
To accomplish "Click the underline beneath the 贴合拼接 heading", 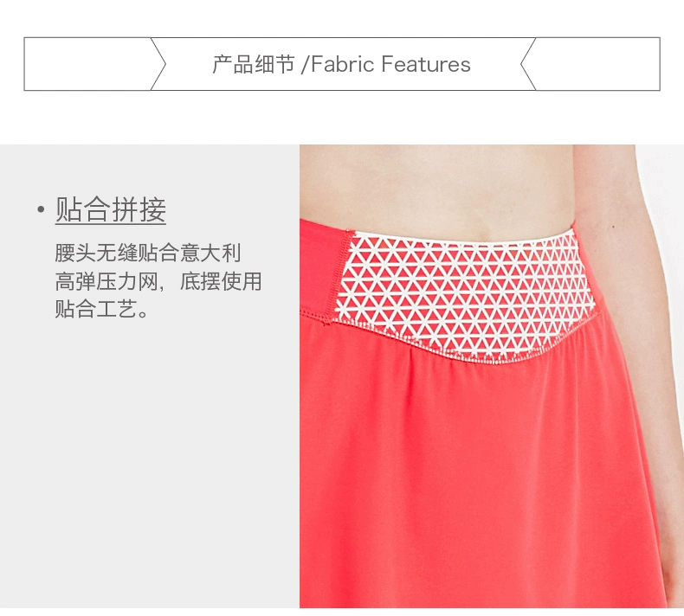I will coord(111,225).
